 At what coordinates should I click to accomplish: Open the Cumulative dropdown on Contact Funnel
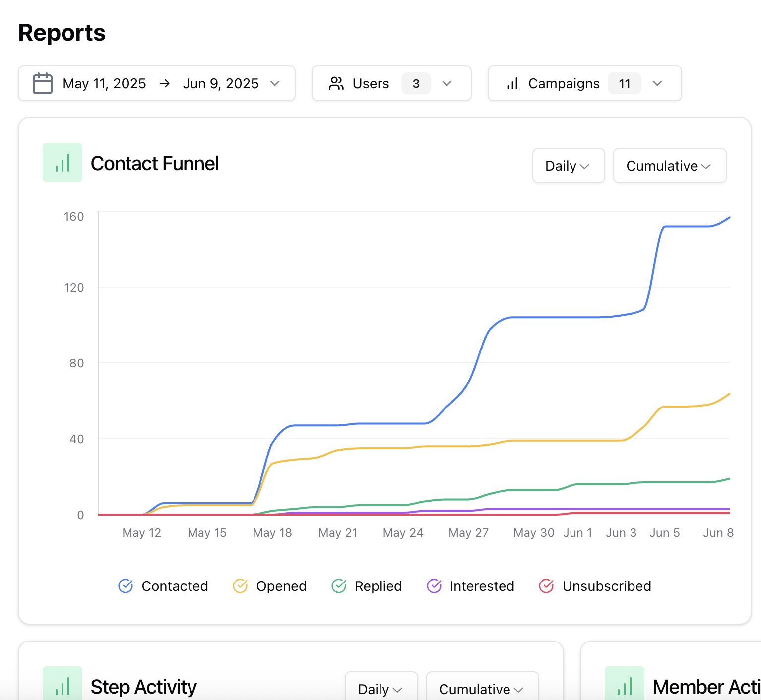pyautogui.click(x=669, y=166)
